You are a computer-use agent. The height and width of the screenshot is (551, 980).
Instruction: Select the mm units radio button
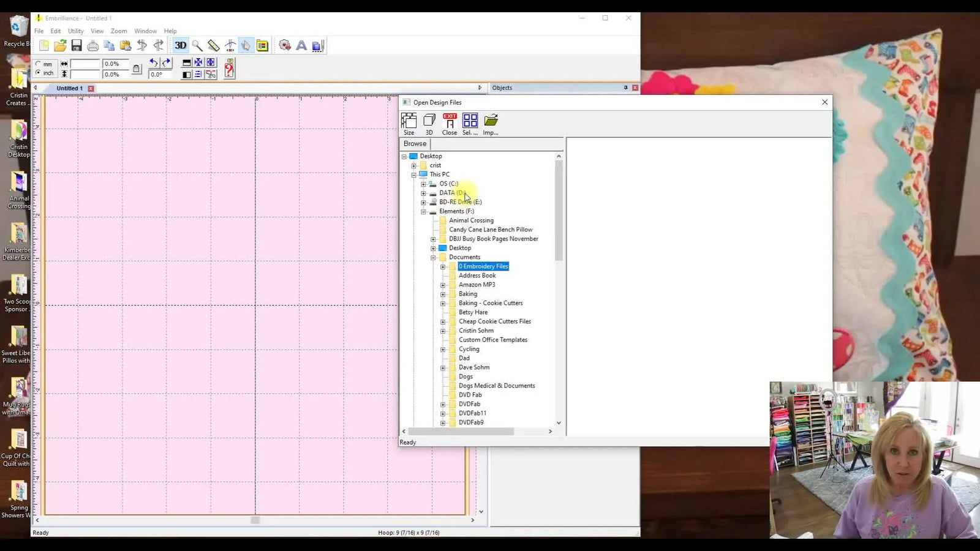click(39, 64)
